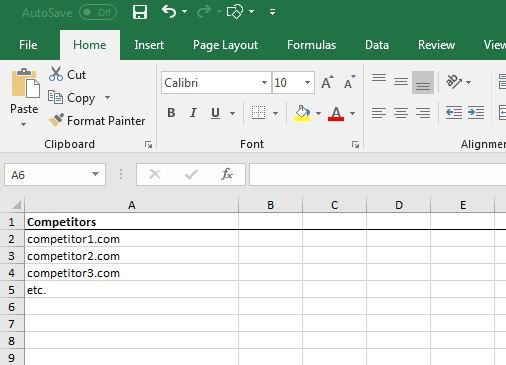This screenshot has height=365, width=506.
Task: Select column A header
Action: point(132,205)
